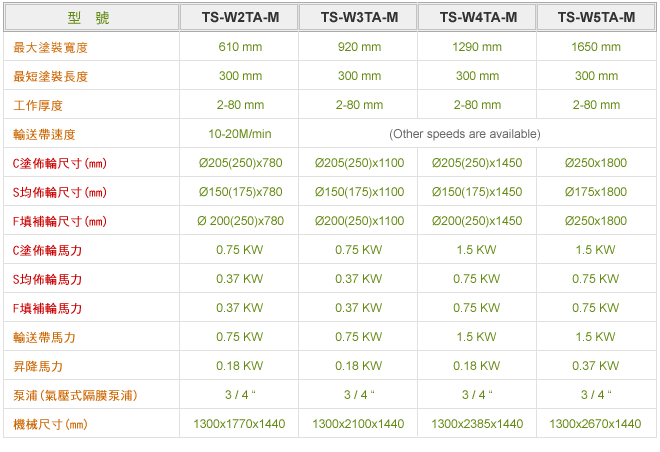The height and width of the screenshot is (452, 660).
Task: Click the TS-W2TA-M column header
Action: click(x=240, y=17)
